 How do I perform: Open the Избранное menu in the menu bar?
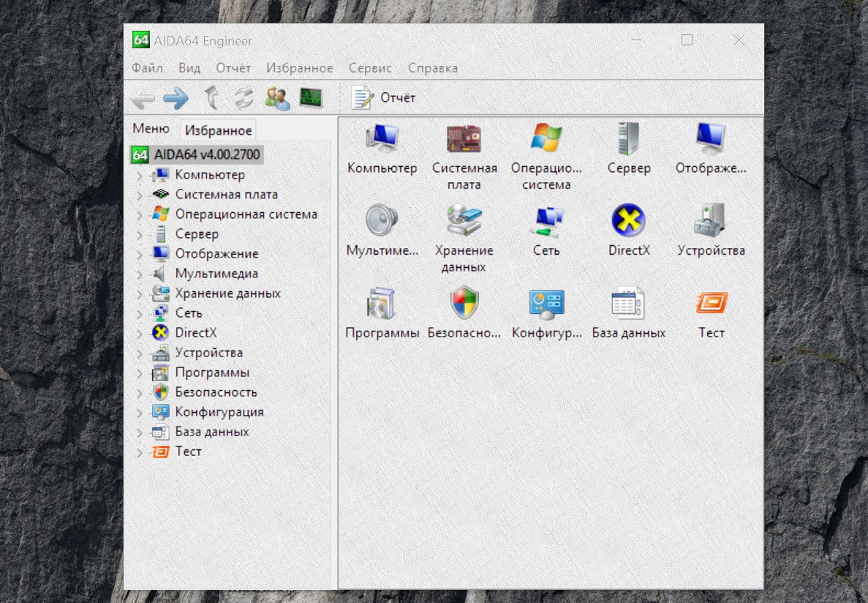(x=300, y=67)
